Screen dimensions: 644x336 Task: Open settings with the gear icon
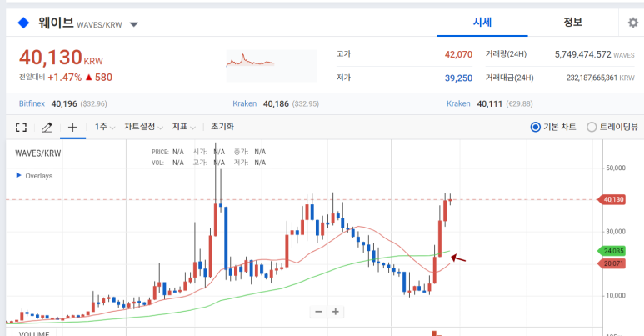(633, 23)
